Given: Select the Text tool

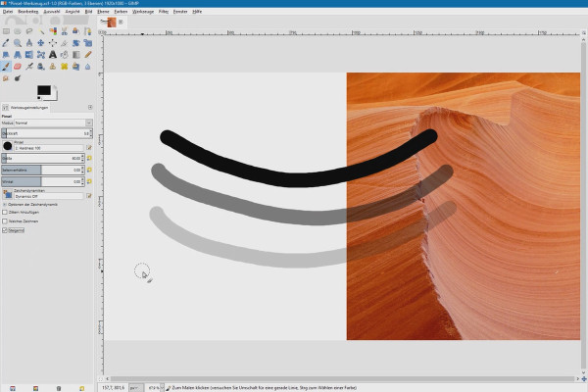Looking at the screenshot, I should (53, 55).
